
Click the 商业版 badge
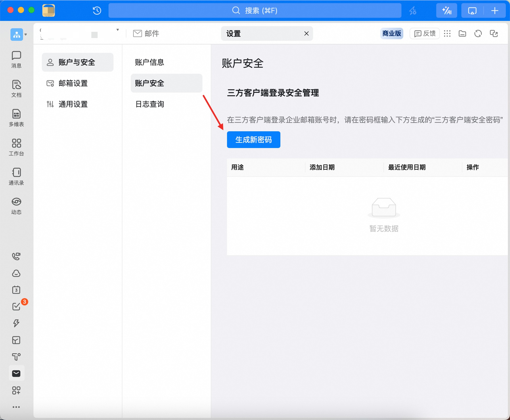392,33
